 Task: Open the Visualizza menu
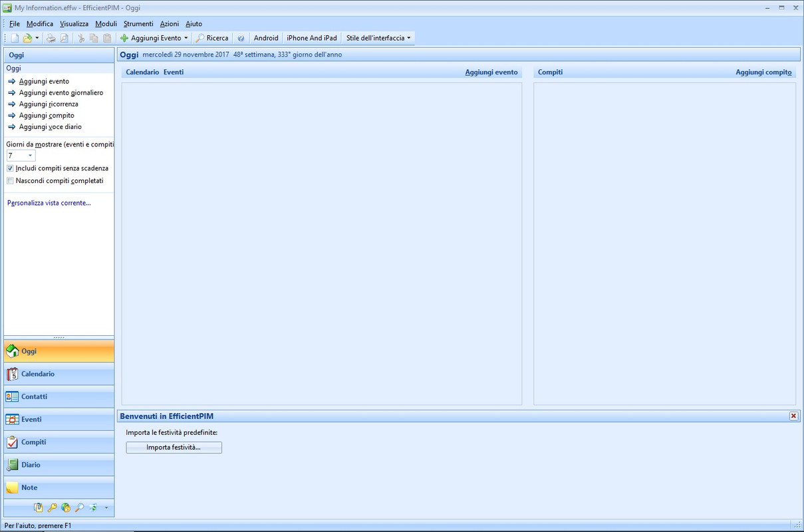coord(74,24)
